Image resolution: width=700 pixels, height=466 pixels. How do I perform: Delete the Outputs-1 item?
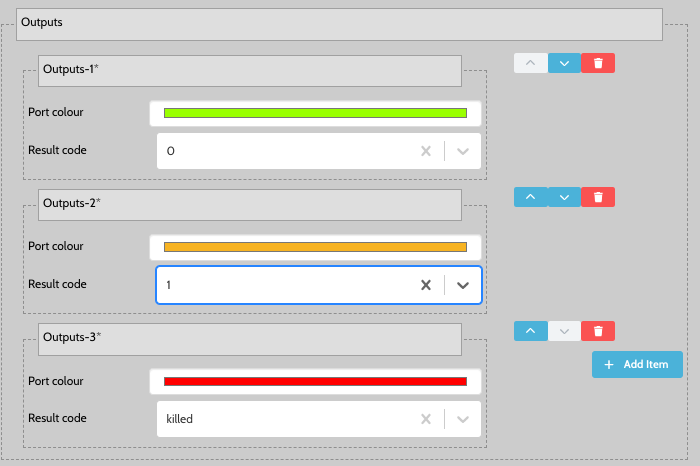point(598,63)
